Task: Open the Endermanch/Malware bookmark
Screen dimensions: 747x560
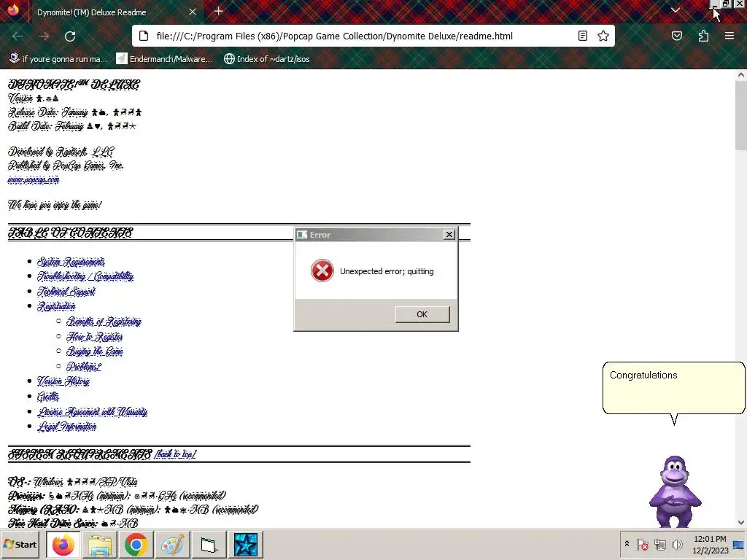Action: [164, 59]
